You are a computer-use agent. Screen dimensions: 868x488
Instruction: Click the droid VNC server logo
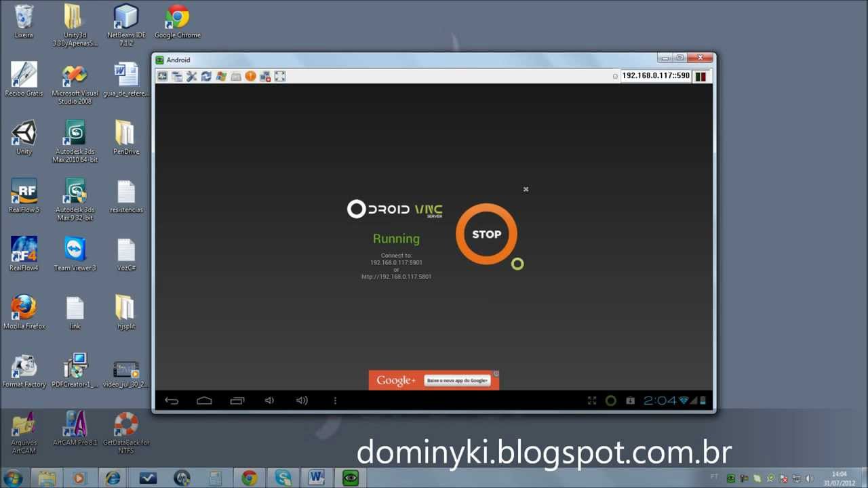[x=395, y=209]
